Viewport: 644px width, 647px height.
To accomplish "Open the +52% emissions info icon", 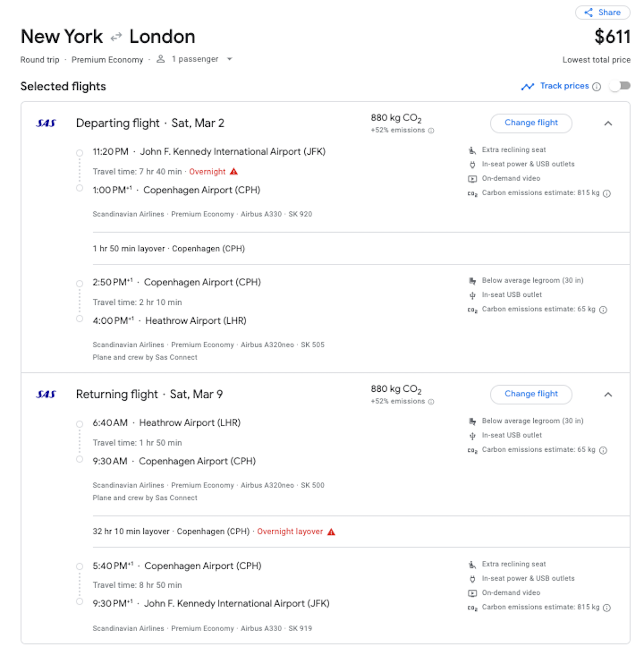I will click(431, 130).
